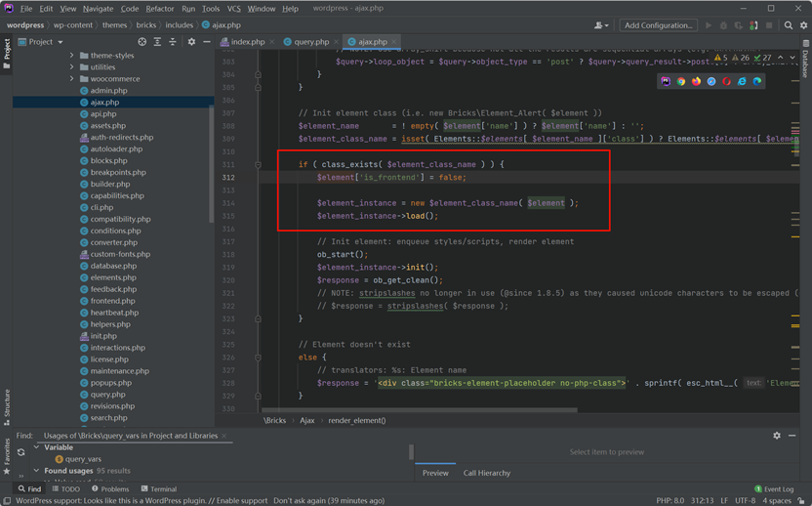This screenshot has width=812, height=506.
Task: Click the Project tree vertical scrollbar
Action: click(x=211, y=164)
